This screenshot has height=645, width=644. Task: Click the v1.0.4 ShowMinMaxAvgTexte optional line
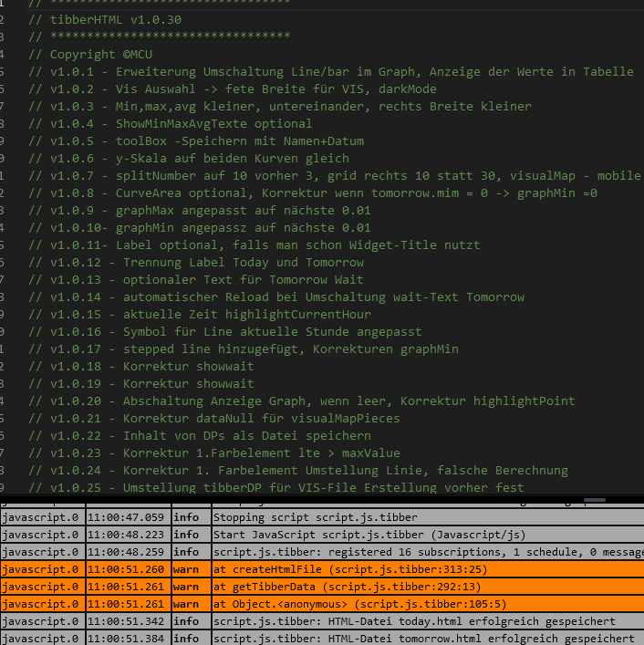click(x=171, y=123)
